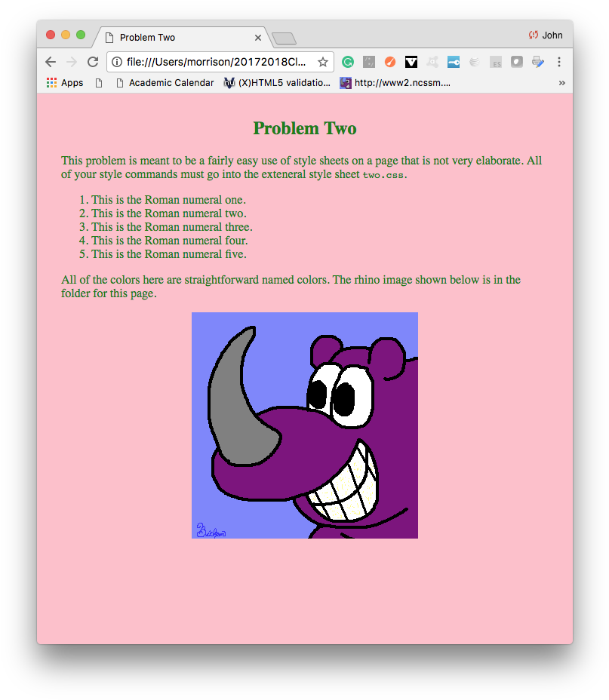Open the Grammarly extension

(348, 62)
